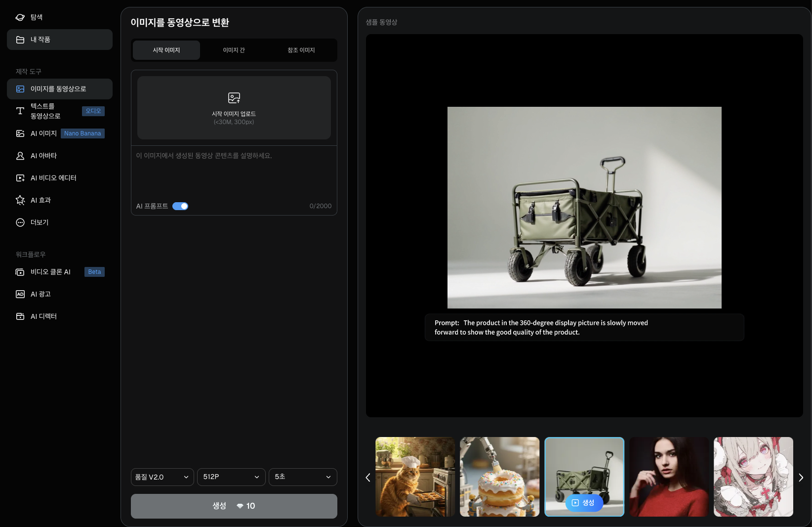
Task: Click the 내 작품 folder icon
Action: [x=20, y=40]
